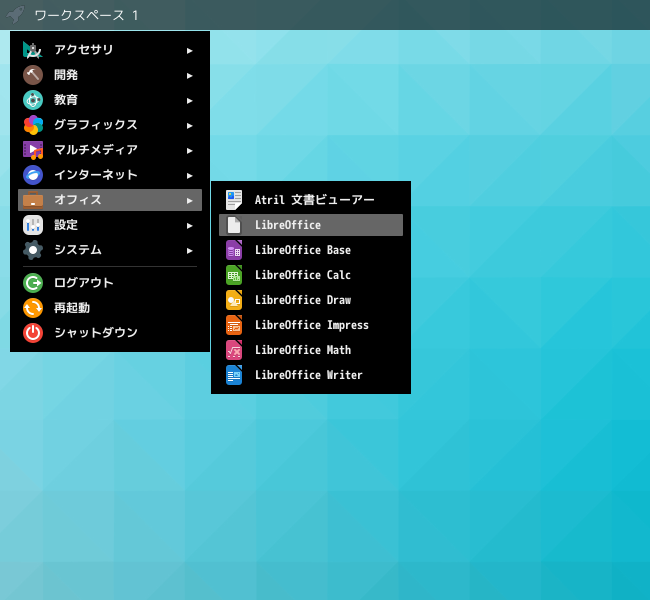Screen dimensions: 650x600
Task: Click the マルチメディア film icon
Action: 33,150
